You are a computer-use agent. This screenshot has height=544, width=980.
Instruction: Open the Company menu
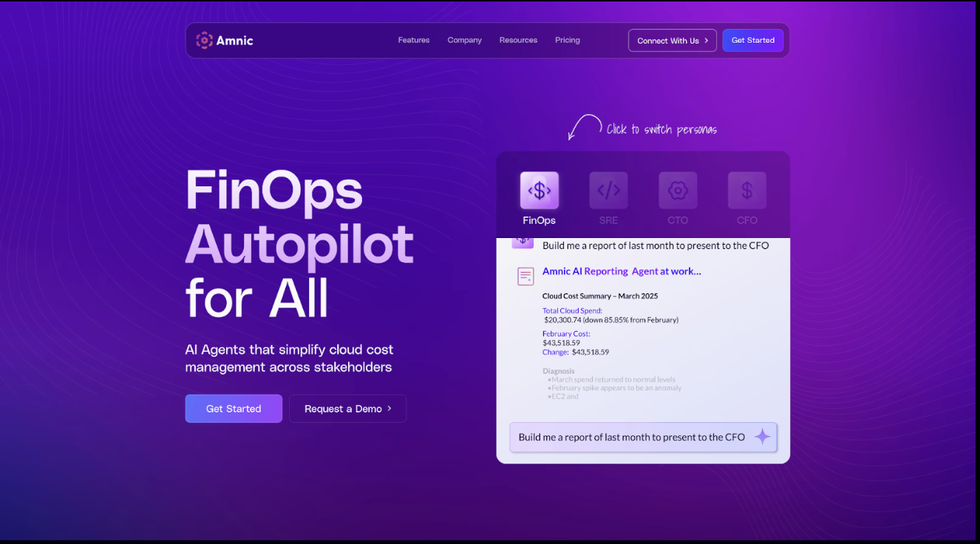pos(464,40)
